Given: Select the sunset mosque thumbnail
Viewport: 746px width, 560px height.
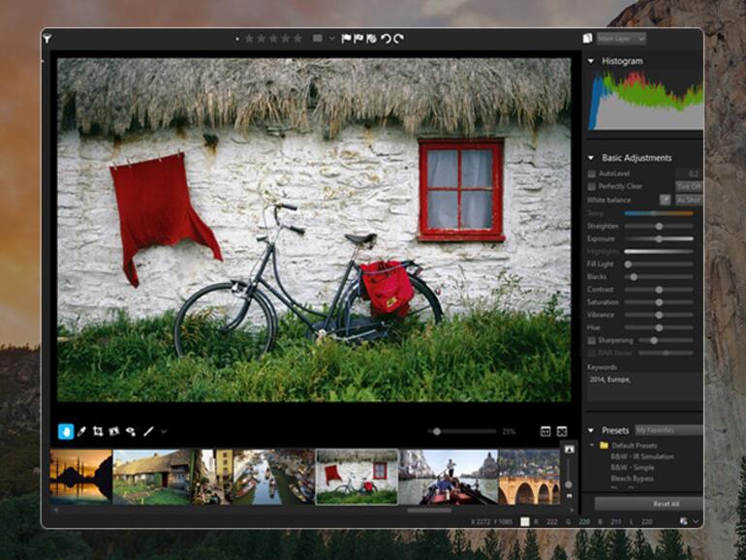Looking at the screenshot, I should (80, 477).
